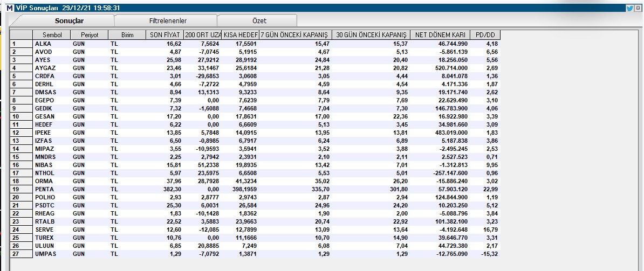Select the NTHOL symbol cell

[51, 173]
